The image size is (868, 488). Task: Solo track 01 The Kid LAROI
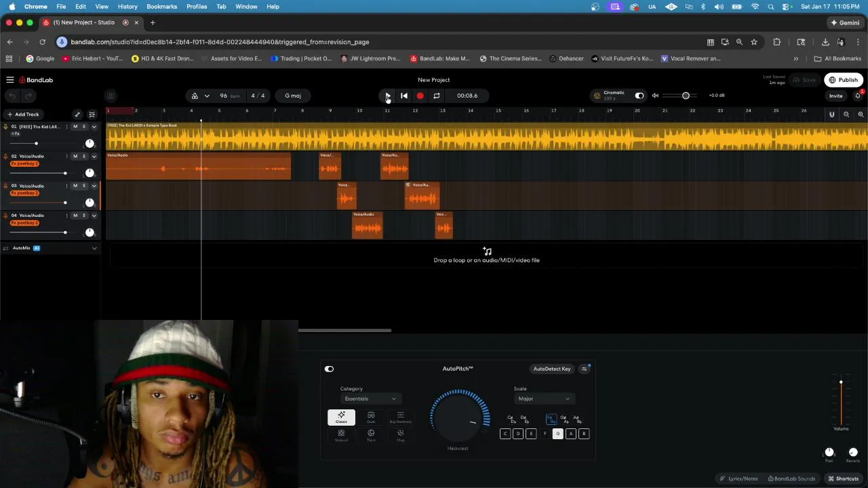pos(84,127)
